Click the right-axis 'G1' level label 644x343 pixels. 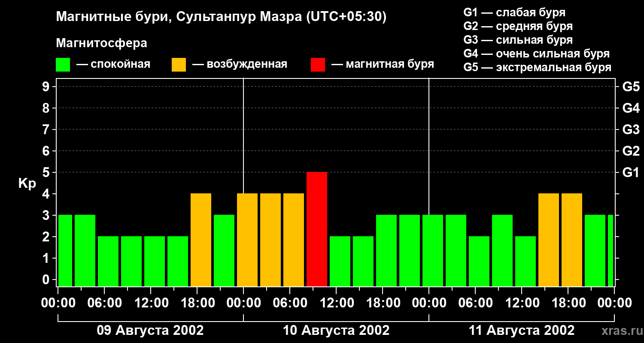pyautogui.click(x=631, y=172)
